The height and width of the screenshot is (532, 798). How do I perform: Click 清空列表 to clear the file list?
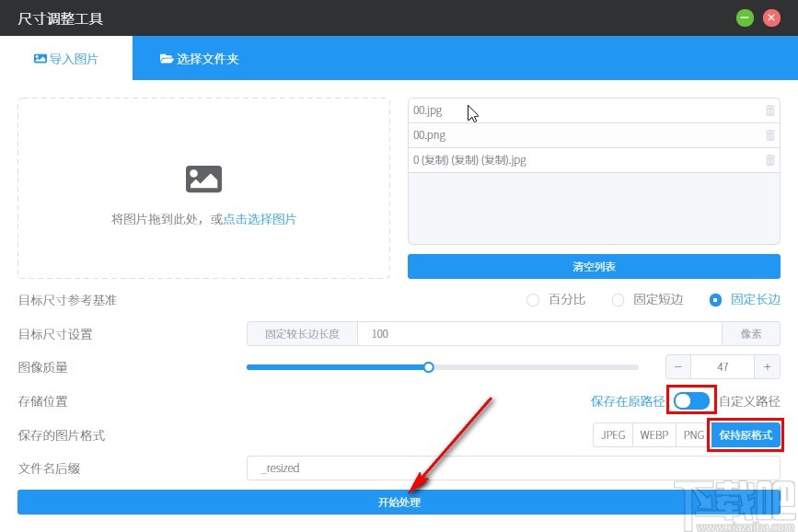click(x=593, y=266)
